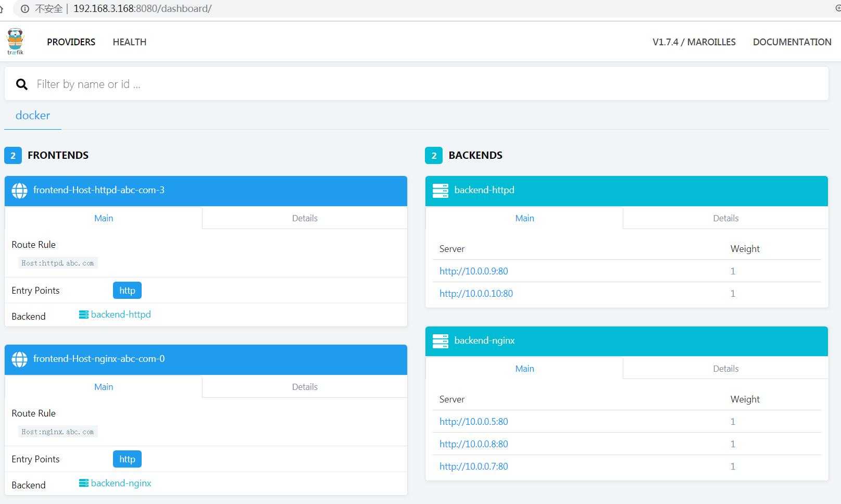Click the site info icon in address bar
Image resolution: width=841 pixels, height=504 pixels.
[x=24, y=9]
